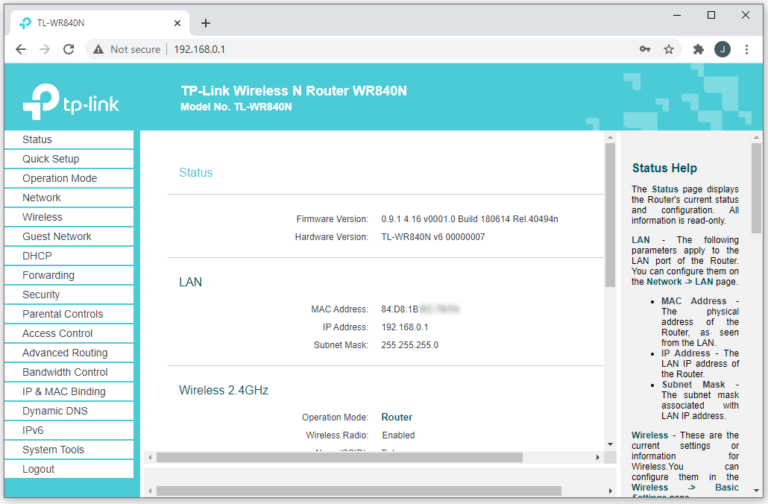
Task: Click hardware version TL-WR840N v6 text
Action: (x=433, y=237)
